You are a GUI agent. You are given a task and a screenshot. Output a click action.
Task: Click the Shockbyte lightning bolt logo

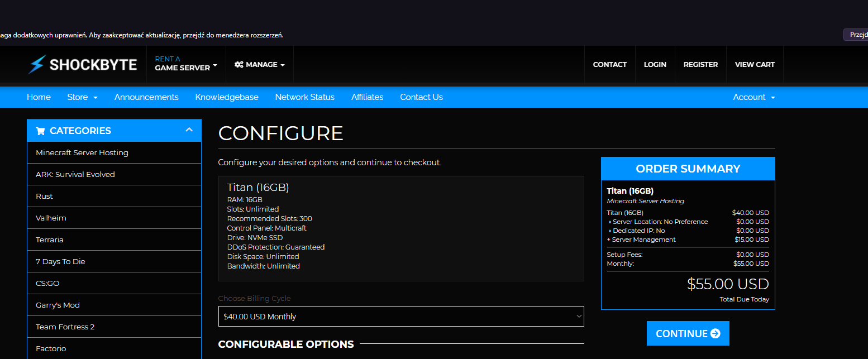click(36, 65)
